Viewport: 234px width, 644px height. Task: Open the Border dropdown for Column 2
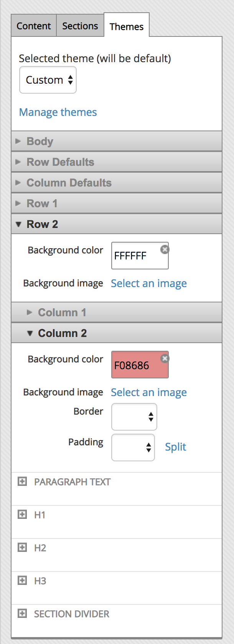pos(134,416)
